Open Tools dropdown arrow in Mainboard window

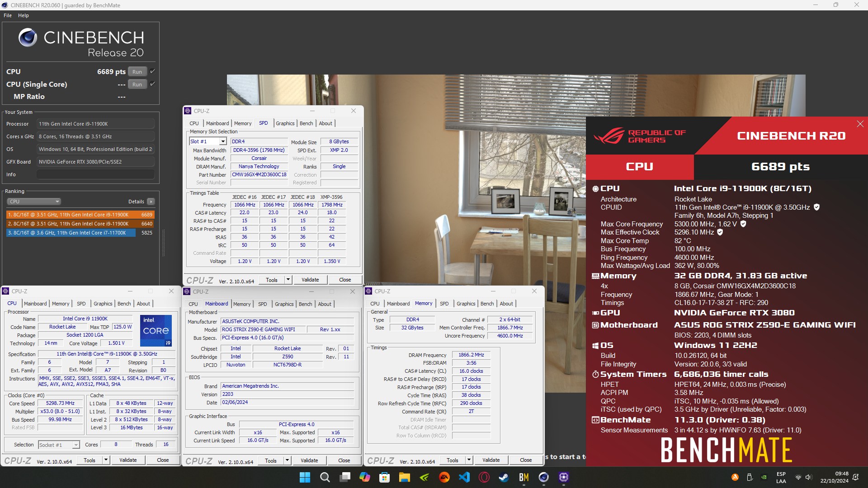pos(287,460)
